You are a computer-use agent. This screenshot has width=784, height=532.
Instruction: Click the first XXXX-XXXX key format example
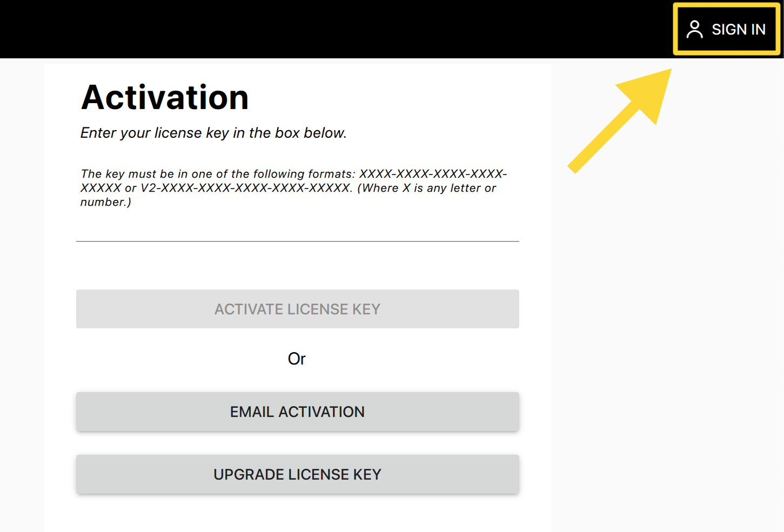point(432,174)
